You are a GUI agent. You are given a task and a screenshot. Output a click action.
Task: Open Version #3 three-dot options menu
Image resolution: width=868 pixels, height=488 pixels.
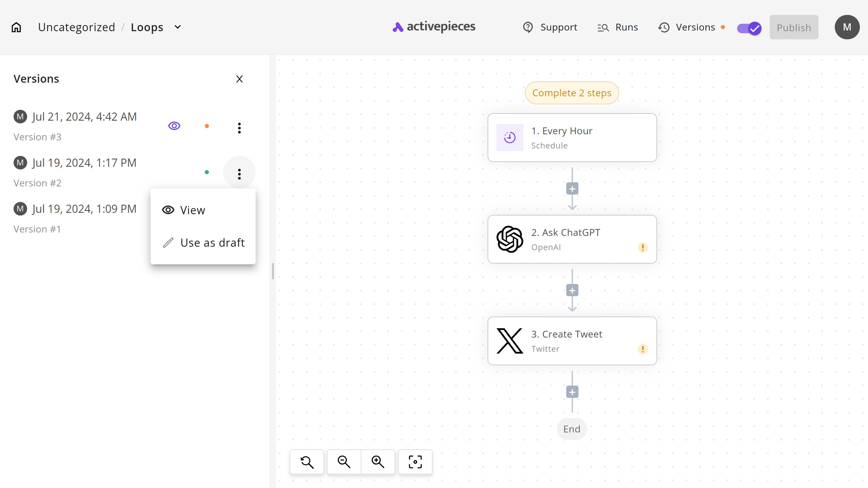pos(239,128)
